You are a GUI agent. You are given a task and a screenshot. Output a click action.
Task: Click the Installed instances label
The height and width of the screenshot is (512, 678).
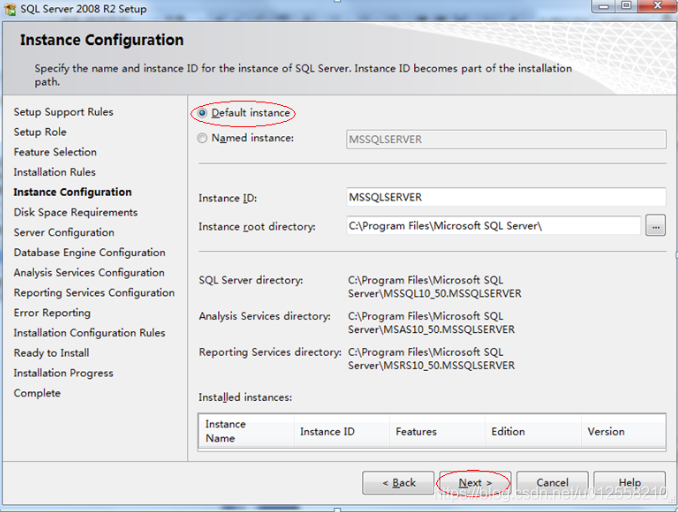245,397
